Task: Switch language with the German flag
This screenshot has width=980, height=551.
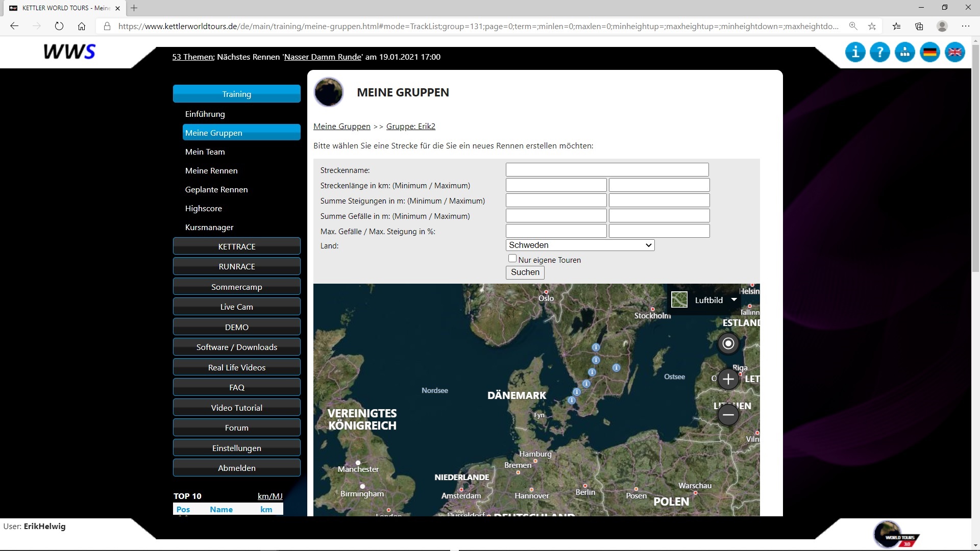Action: 930,52
